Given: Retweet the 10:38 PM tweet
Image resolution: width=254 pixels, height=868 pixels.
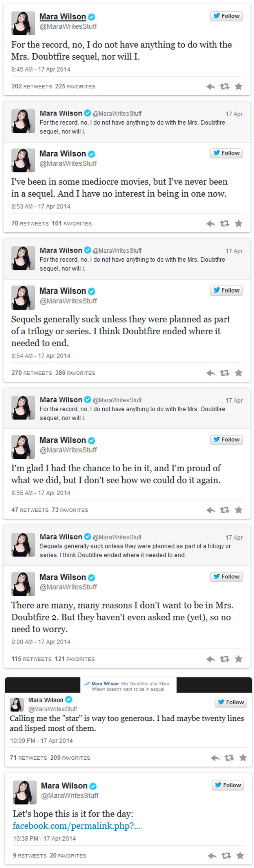Looking at the screenshot, I should (226, 855).
